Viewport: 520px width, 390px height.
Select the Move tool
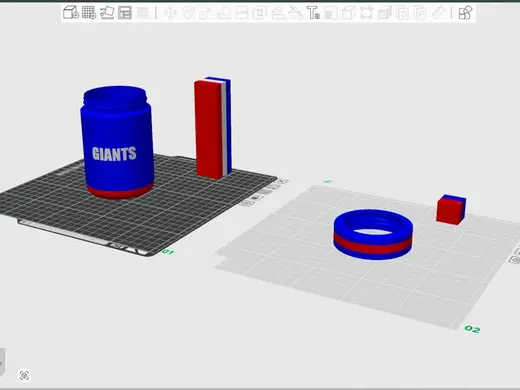tap(170, 13)
